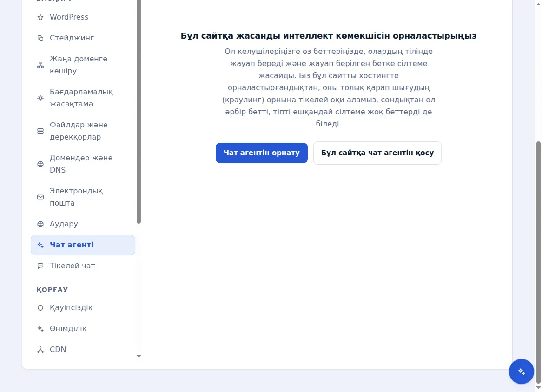Screen dimensions: 542x392
Task: Click the gear icon beside Бағдарламалық жасақтама
Action: 40,98
